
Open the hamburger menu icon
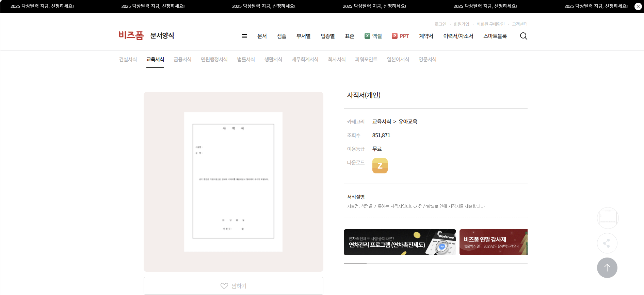[x=244, y=36]
